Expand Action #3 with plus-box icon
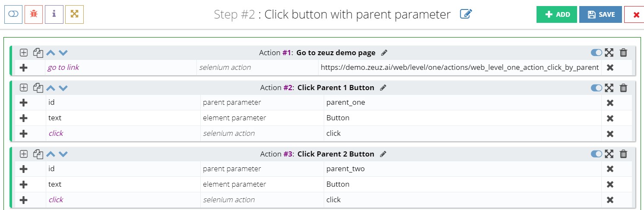 tap(24, 154)
